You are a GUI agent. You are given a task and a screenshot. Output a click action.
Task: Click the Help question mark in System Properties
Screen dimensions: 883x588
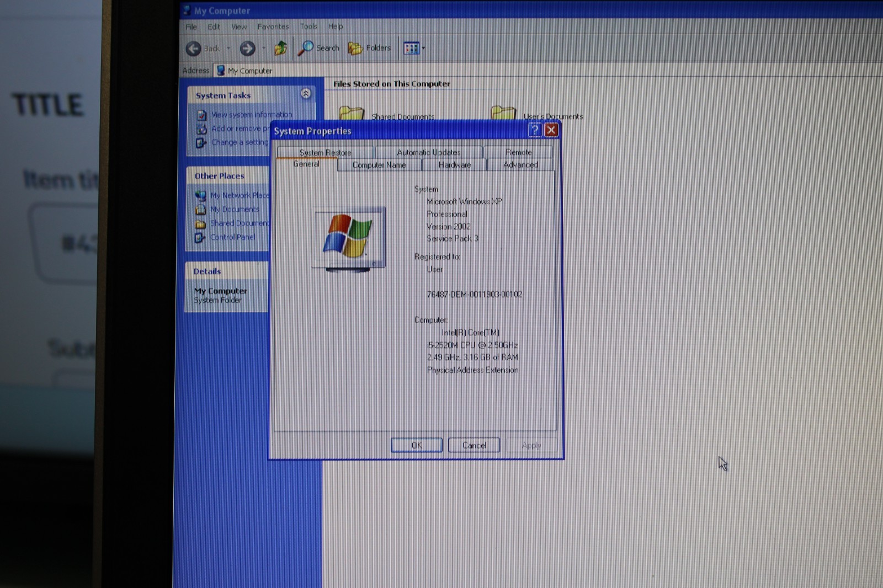pos(534,130)
